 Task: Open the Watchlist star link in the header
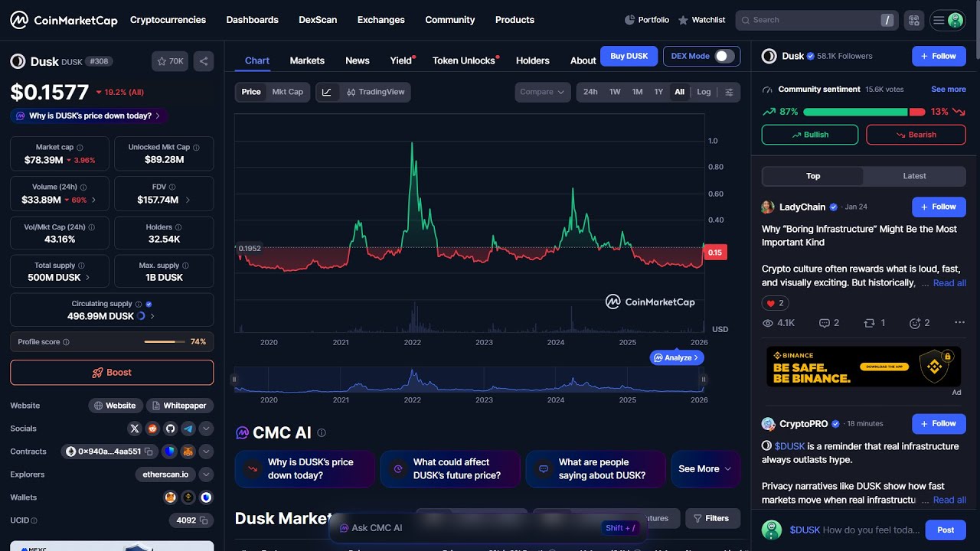pyautogui.click(x=701, y=20)
